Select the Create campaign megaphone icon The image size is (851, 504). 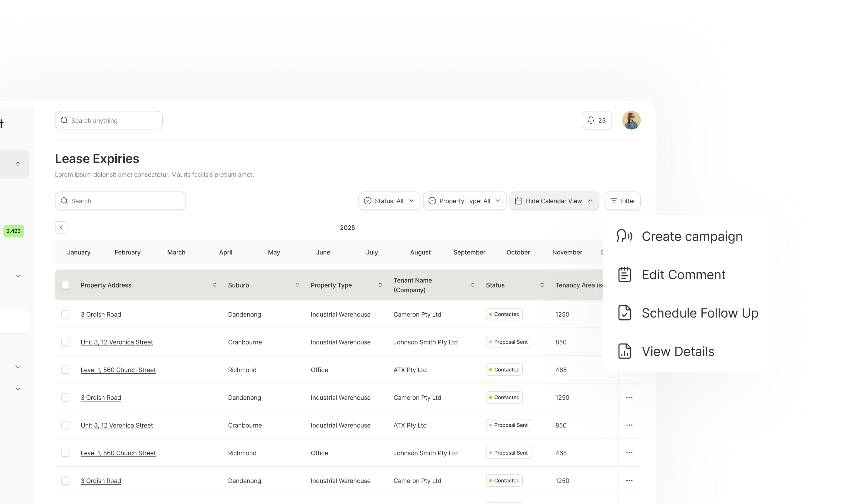click(624, 236)
